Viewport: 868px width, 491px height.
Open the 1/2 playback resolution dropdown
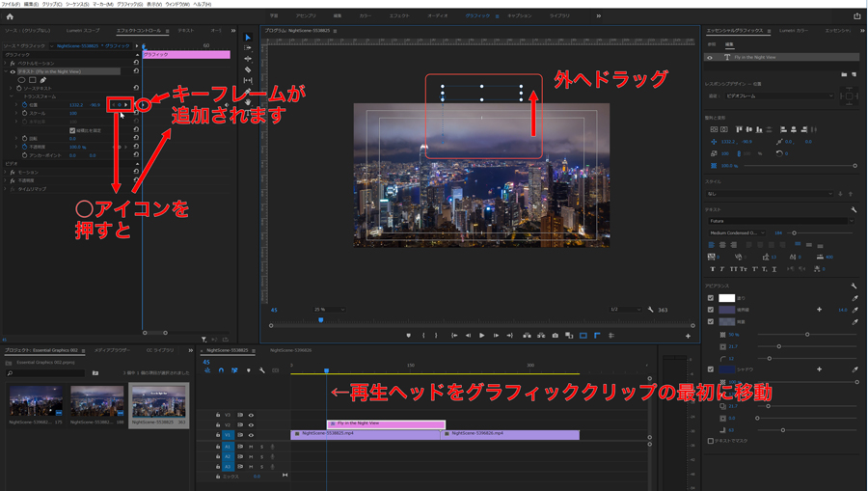[x=628, y=310]
